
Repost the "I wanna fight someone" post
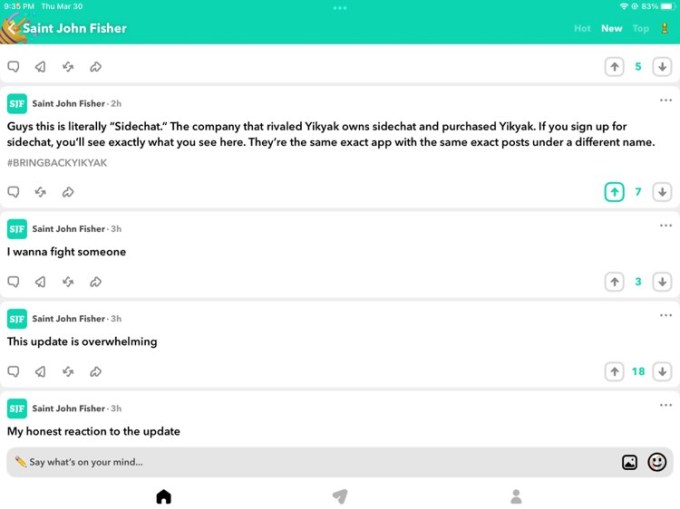tap(68, 282)
